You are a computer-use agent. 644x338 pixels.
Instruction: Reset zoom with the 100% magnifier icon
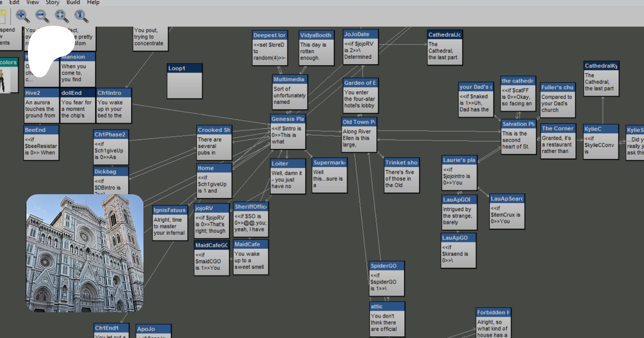click(81, 15)
